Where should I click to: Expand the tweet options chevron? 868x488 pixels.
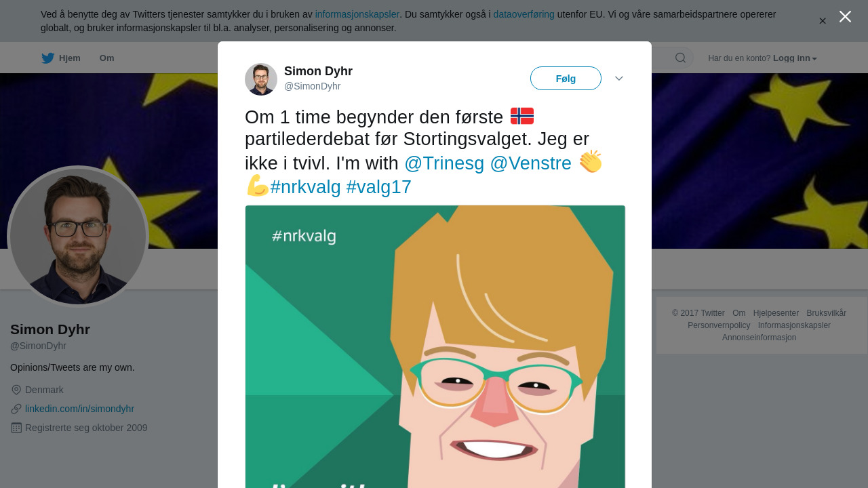click(x=619, y=79)
